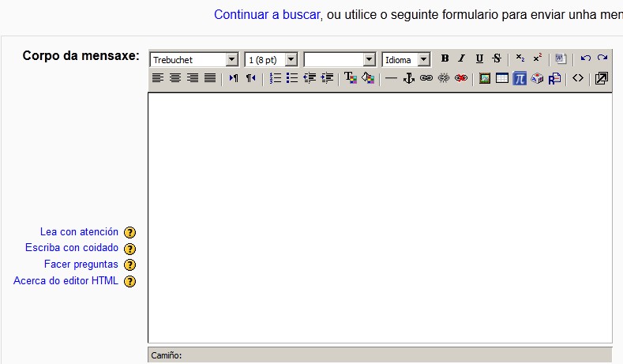623x364 pixels.
Task: Open the Idioma language dropdown
Action: coord(406,60)
